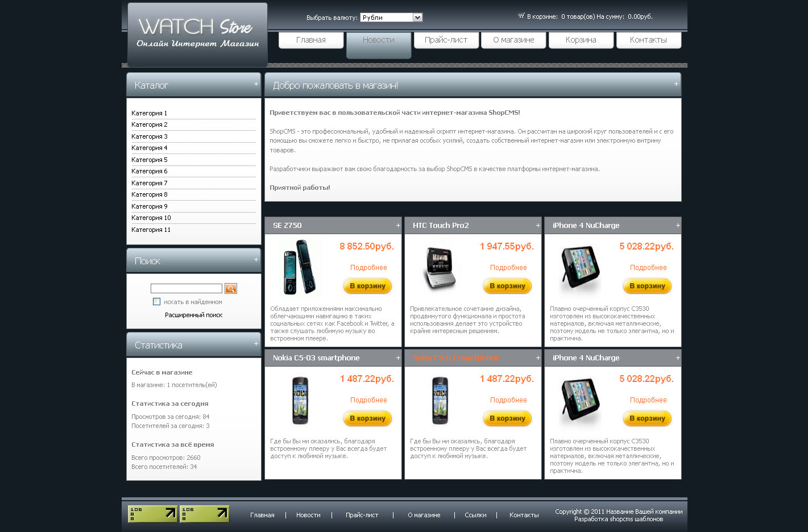Click the search magnifier icon button
This screenshot has height=532, width=808.
[x=231, y=288]
